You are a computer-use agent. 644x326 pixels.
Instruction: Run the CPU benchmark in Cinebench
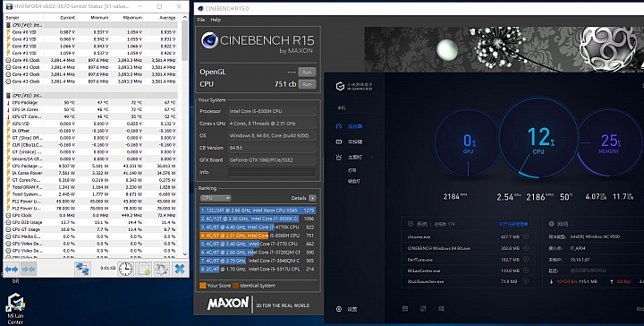[307, 84]
